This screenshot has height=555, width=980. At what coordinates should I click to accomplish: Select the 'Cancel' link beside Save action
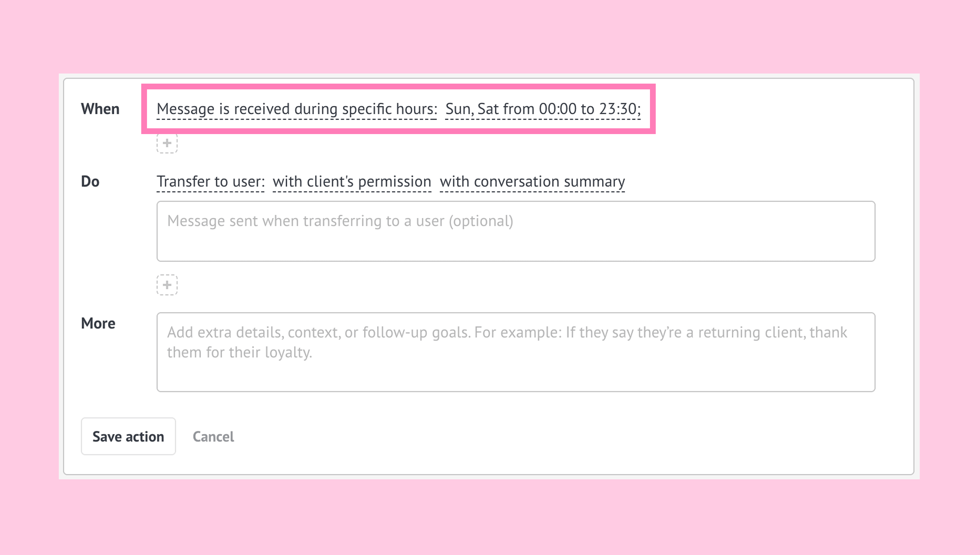click(213, 436)
